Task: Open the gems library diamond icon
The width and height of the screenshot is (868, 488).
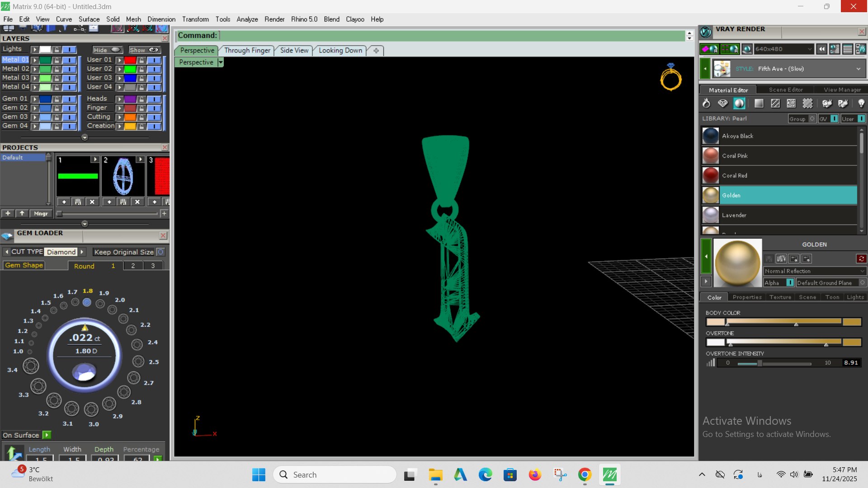Action: [x=722, y=103]
